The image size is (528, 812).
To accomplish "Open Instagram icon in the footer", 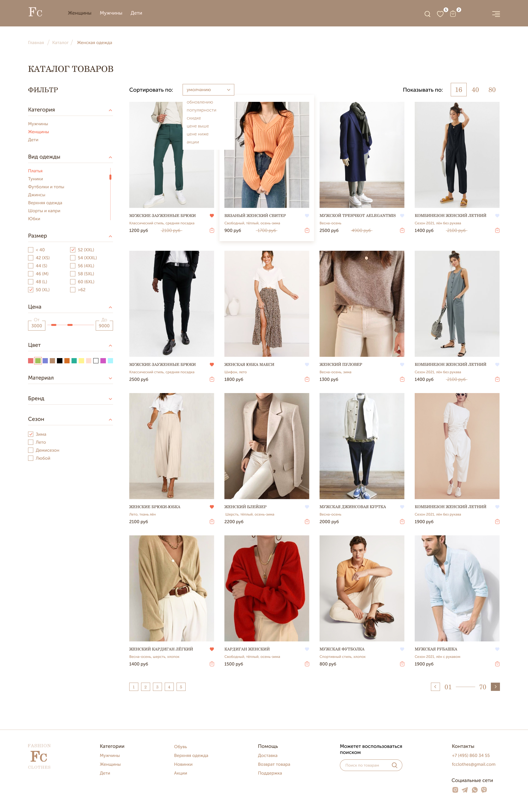I will tap(455, 790).
